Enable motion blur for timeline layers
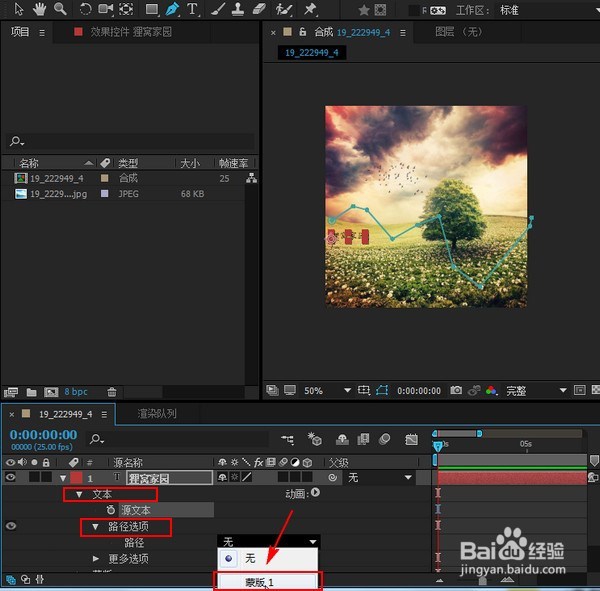The image size is (600, 591). [384, 439]
